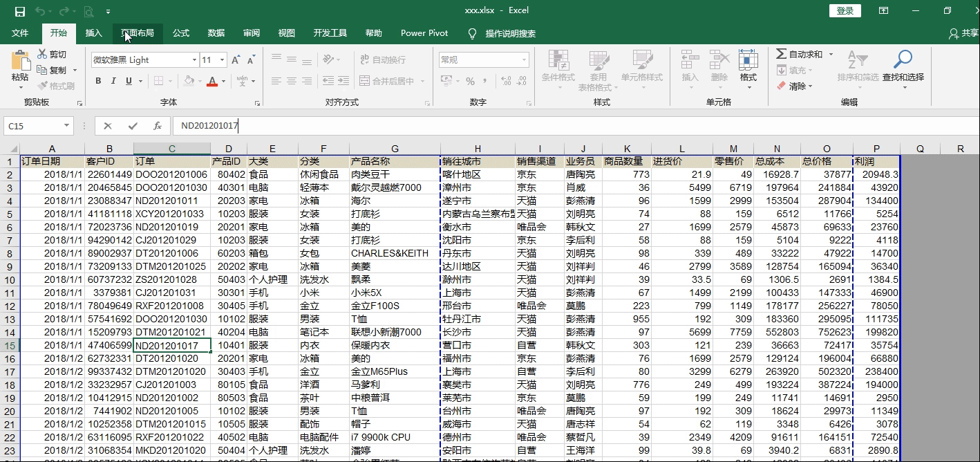Expand the font color dropdown arrow
This screenshot has height=462, width=980.
224,81
